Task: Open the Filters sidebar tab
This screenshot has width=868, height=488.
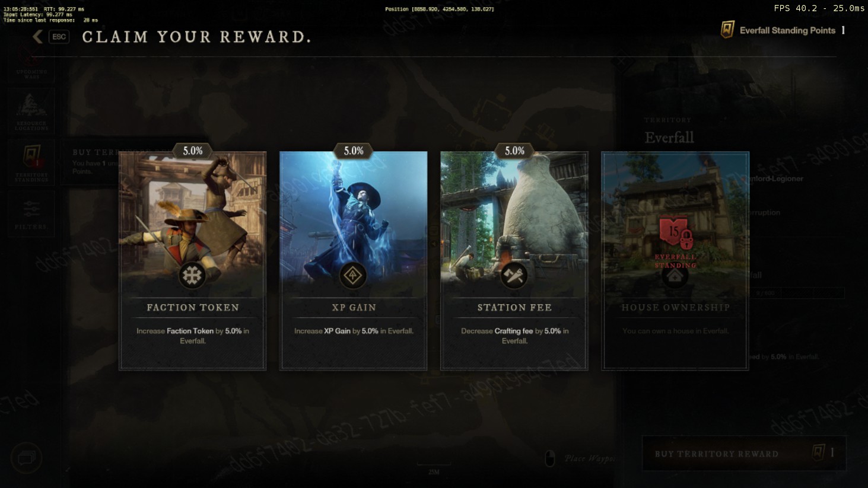Action: tap(31, 215)
